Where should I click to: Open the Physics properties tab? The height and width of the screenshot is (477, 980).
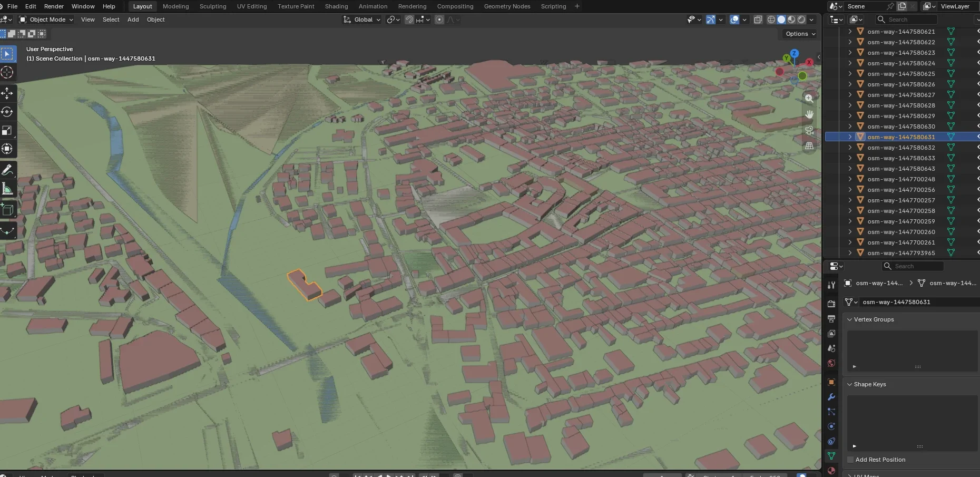[x=831, y=426]
